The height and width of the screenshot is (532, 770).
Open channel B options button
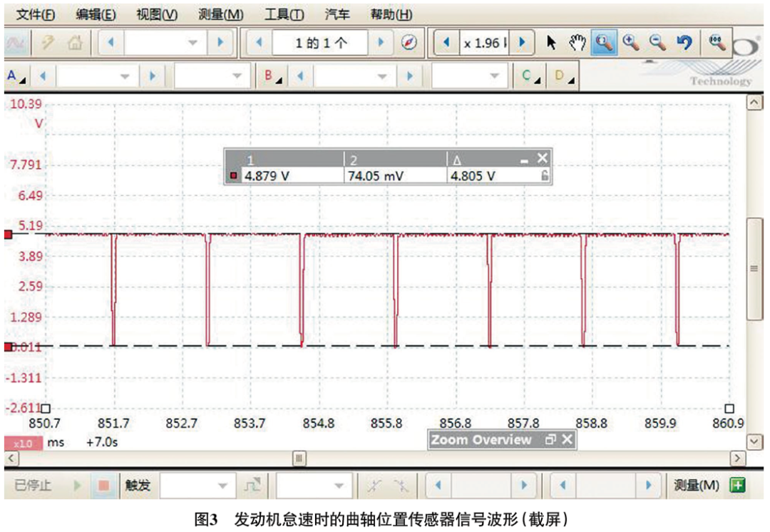pyautogui.click(x=273, y=76)
